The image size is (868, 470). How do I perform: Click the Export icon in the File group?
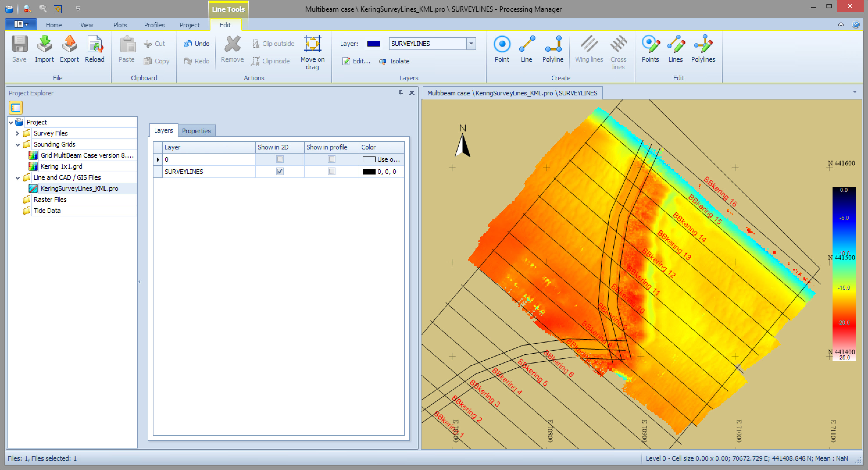pyautogui.click(x=69, y=45)
